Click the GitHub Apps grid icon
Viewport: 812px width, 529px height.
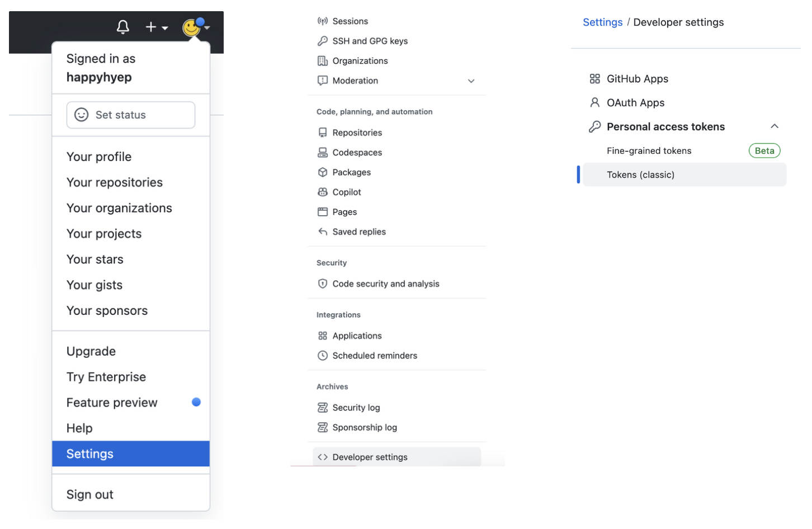pos(595,79)
